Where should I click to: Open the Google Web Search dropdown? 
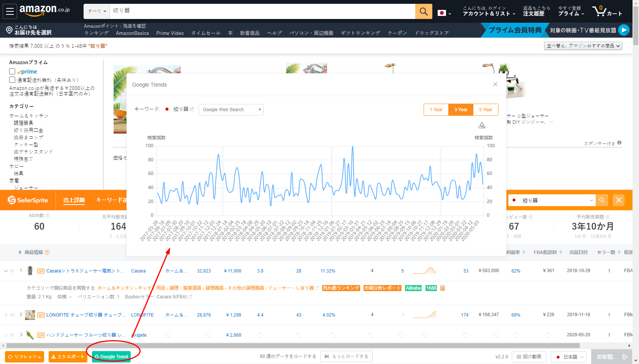231,110
